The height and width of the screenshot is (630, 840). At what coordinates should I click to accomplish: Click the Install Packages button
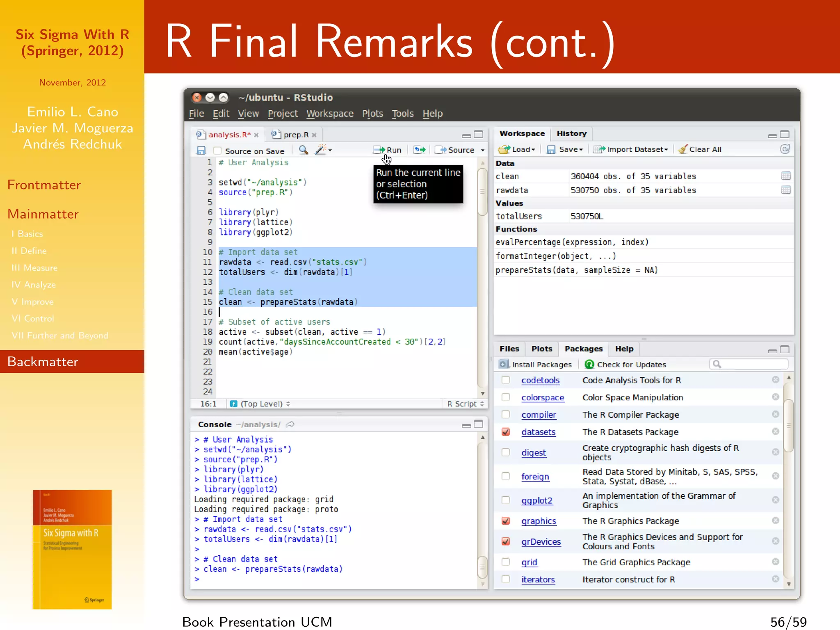pyautogui.click(x=535, y=365)
